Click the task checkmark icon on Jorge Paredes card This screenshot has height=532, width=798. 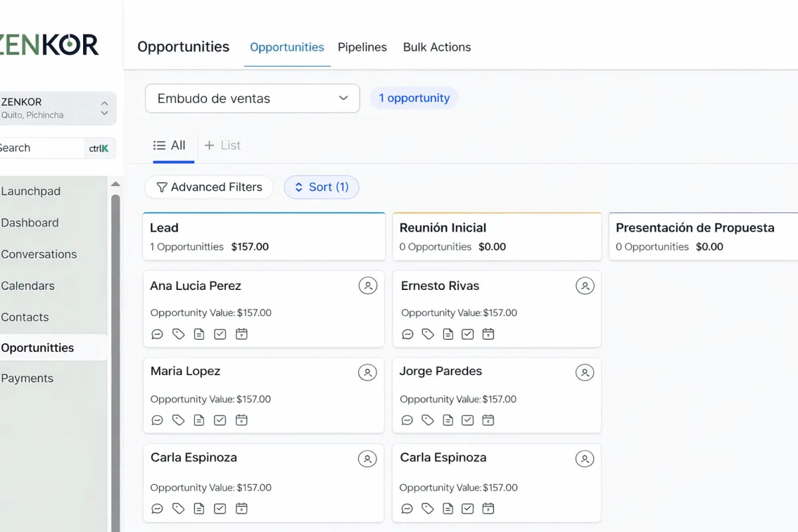point(467,420)
